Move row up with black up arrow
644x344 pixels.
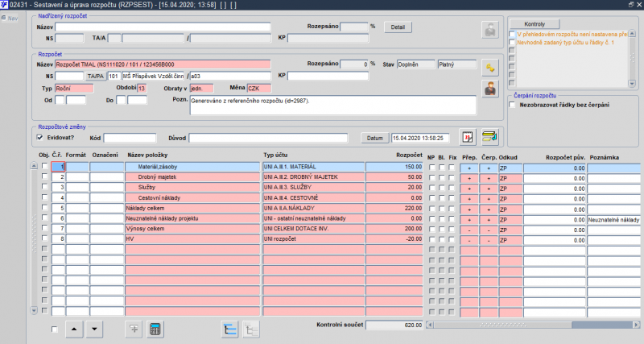click(74, 329)
